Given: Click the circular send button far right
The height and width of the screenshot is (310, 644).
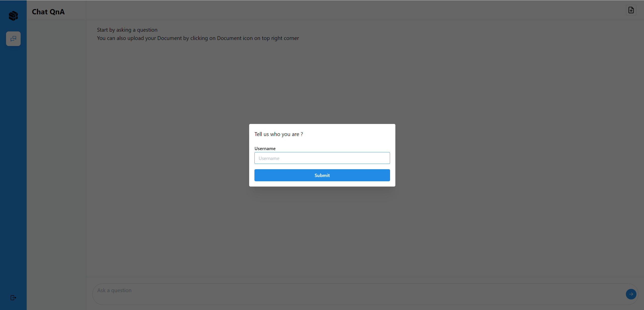Looking at the screenshot, I should tap(631, 294).
